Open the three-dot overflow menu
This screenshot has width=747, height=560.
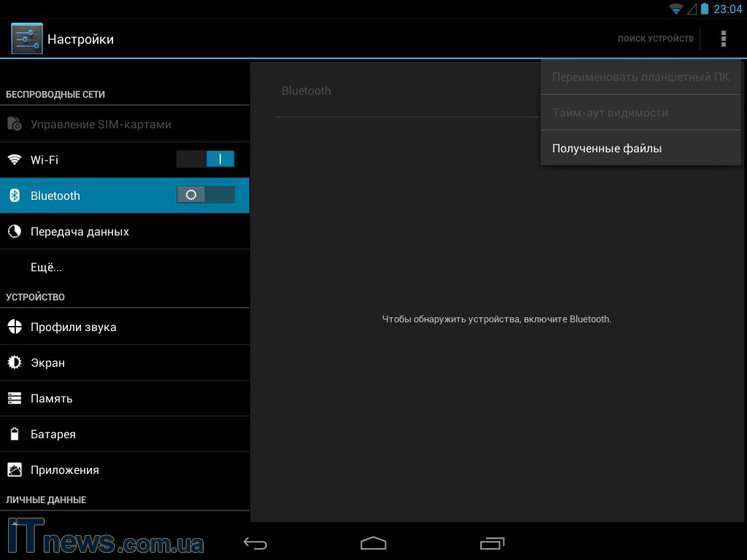coord(723,39)
